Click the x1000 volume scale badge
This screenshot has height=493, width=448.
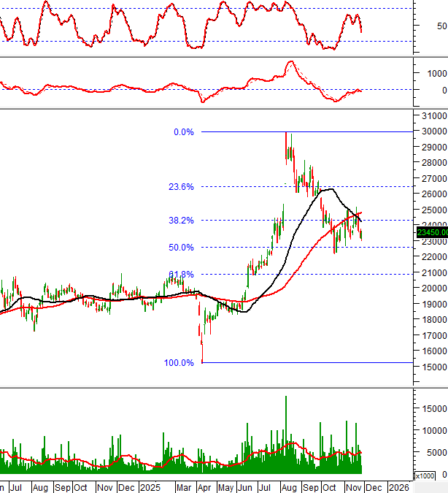click(x=423, y=476)
